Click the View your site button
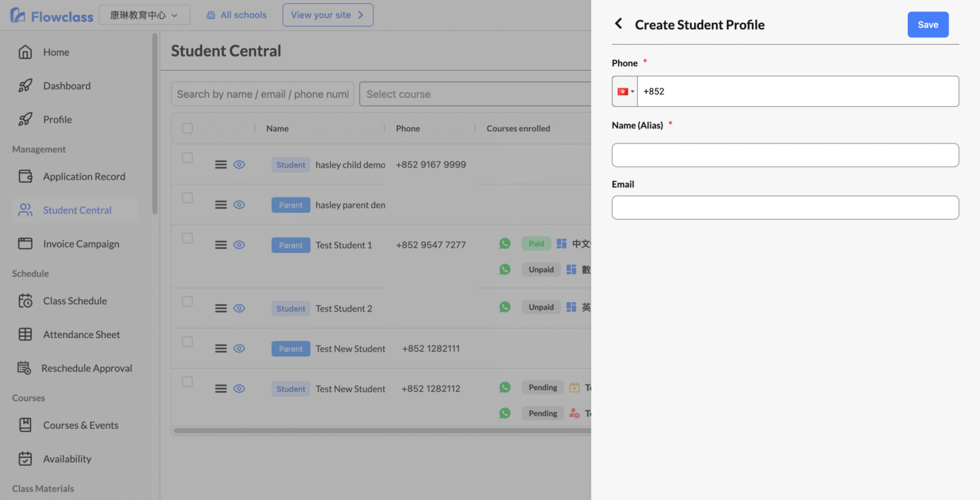 [327, 15]
